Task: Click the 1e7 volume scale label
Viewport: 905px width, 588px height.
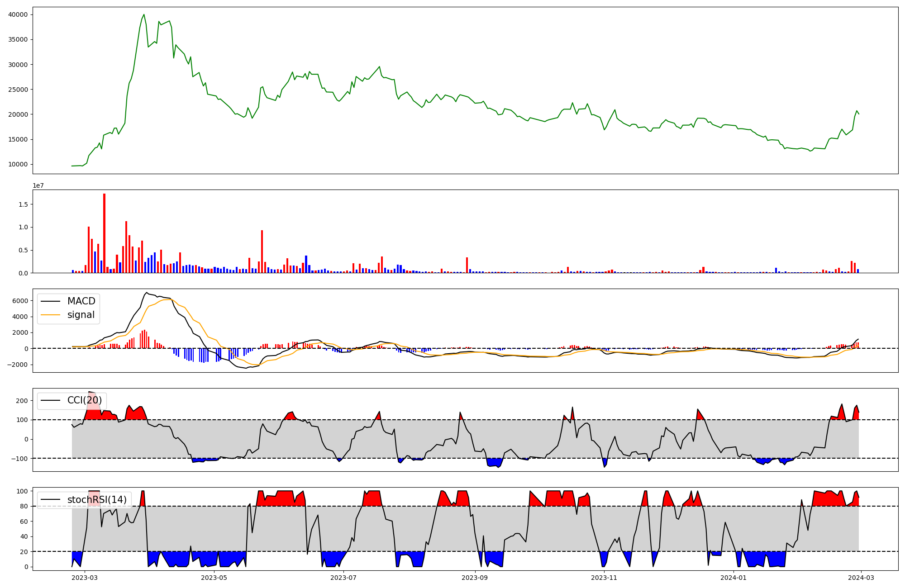Action: (38, 185)
